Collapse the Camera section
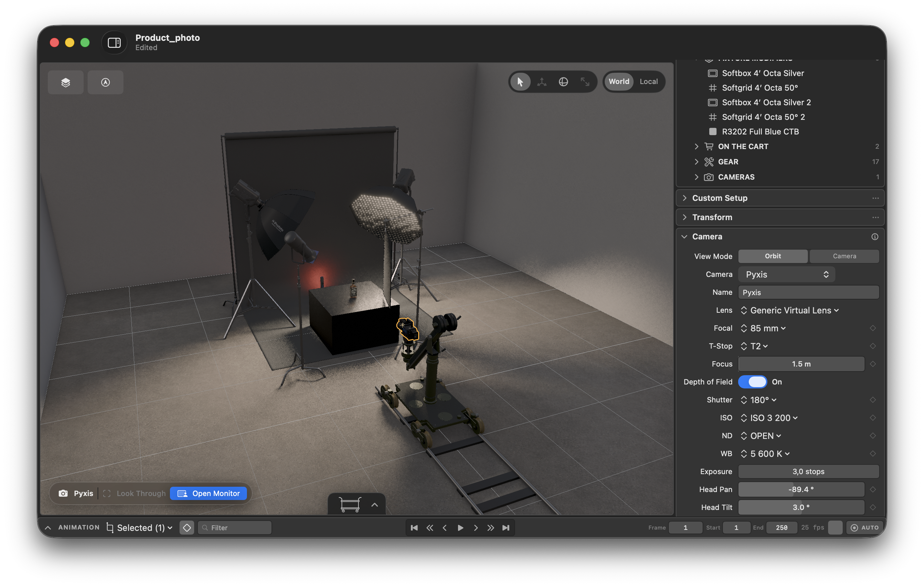924x587 pixels. pos(684,236)
